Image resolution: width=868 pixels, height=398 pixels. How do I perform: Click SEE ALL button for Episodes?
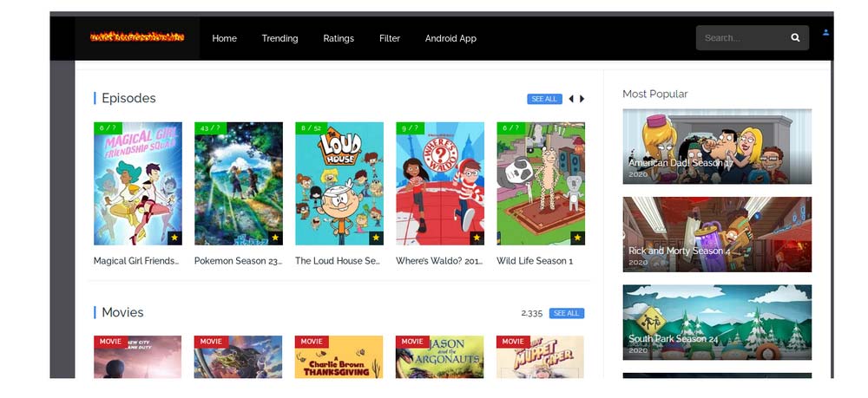coord(544,99)
